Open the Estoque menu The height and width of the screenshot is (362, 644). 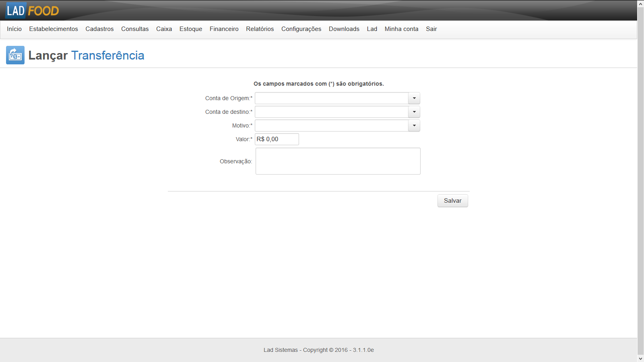(191, 29)
